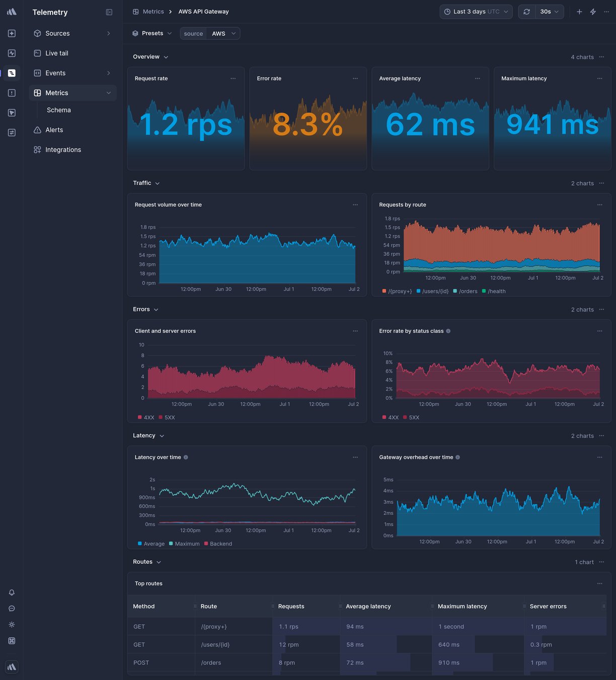Viewport: 616px width, 680px height.
Task: Toggle the /users/{id} series legend
Action: pyautogui.click(x=432, y=291)
